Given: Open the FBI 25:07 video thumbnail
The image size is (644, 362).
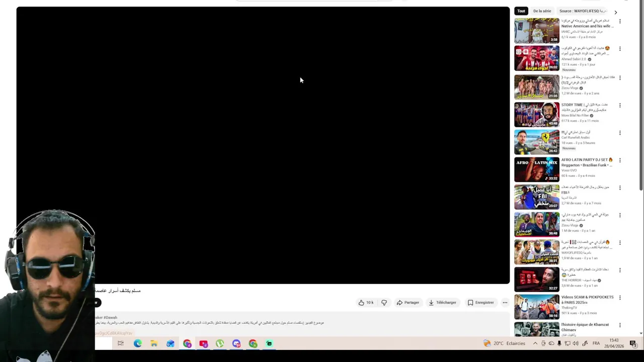Looking at the screenshot, I should pos(536,197).
